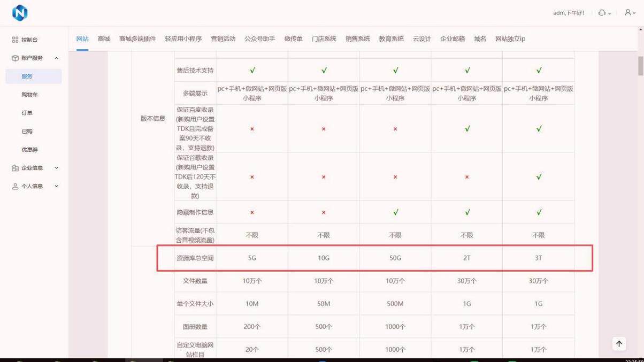The image size is (644, 362).
Task: Click the 版本信息 row header
Action: [x=153, y=118]
